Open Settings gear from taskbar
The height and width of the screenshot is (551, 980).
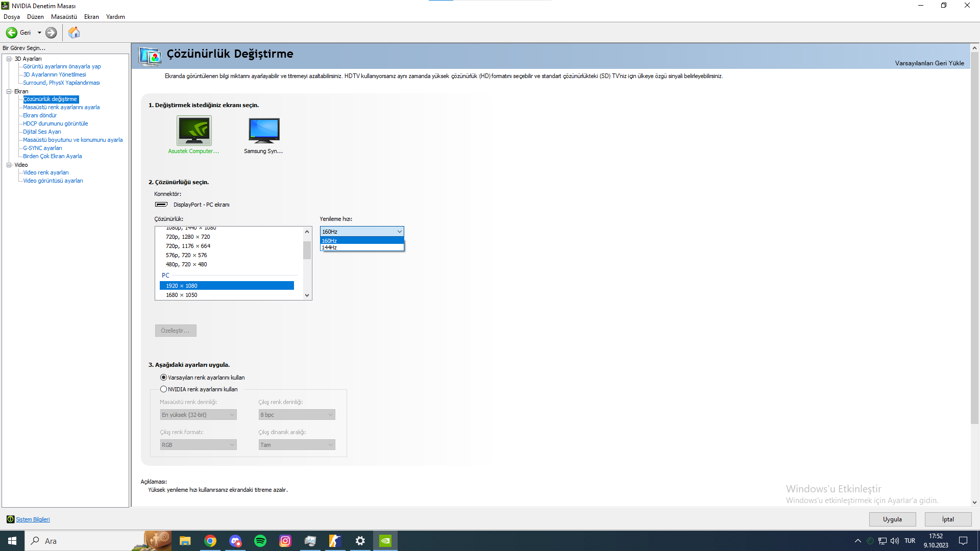pos(360,541)
